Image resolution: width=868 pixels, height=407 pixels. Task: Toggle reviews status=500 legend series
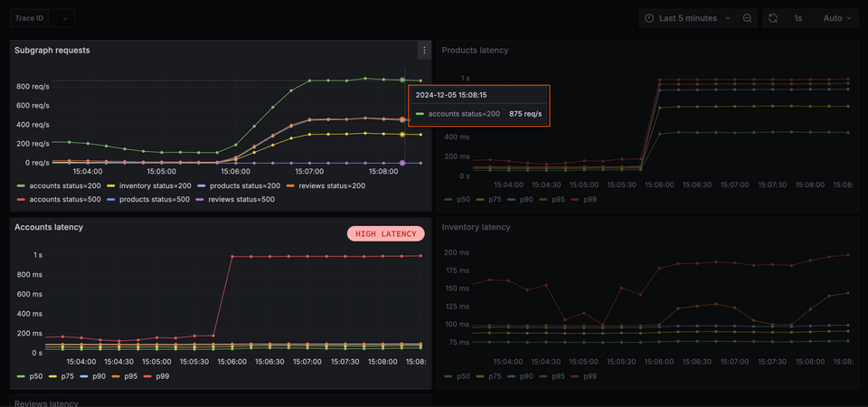(235, 199)
